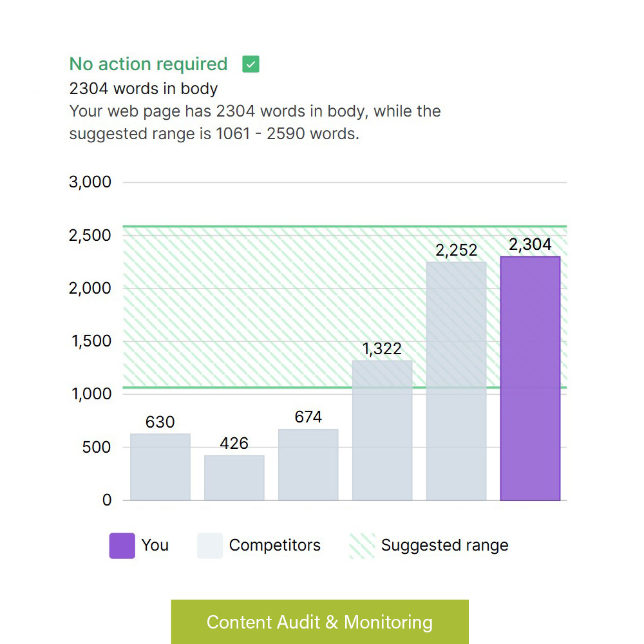Viewport: 644px width, 644px height.
Task: Select the competitor bar labeled 1,322
Action: tap(382, 430)
